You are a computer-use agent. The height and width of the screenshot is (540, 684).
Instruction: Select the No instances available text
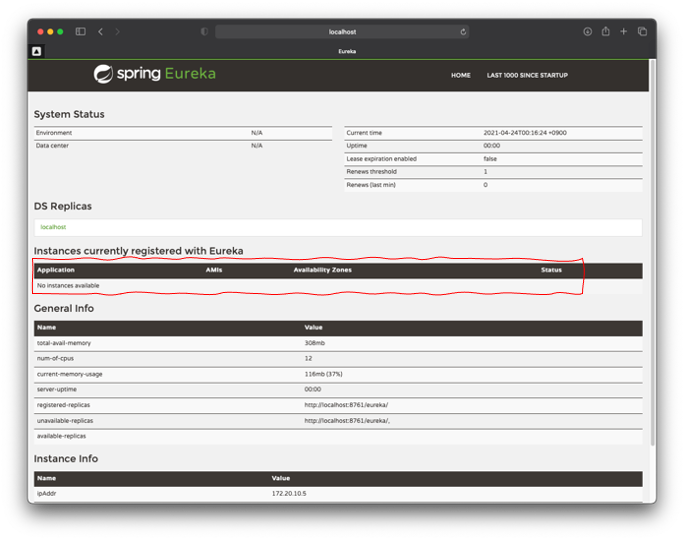(x=68, y=285)
